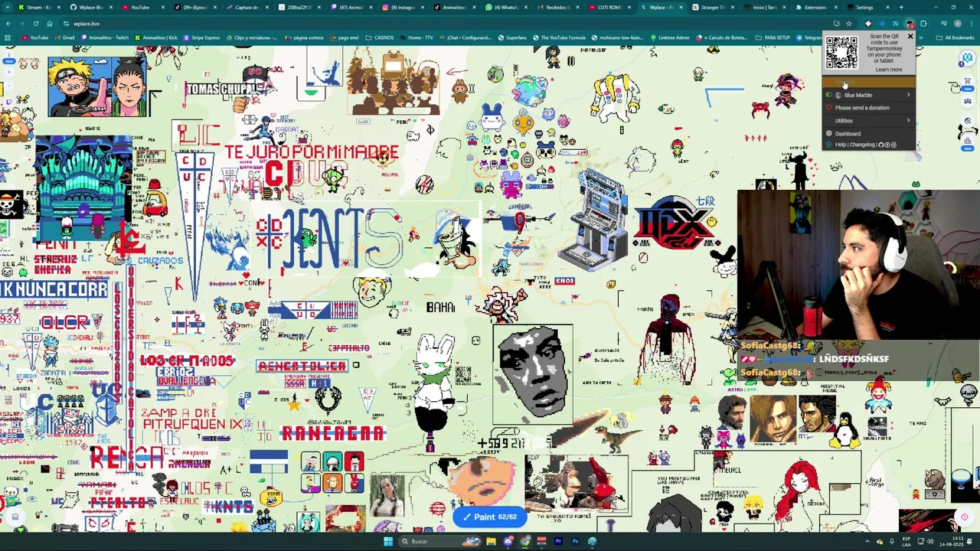Open the media control icon in Chrome toolbar
This screenshot has height=551, width=980.
(943, 24)
